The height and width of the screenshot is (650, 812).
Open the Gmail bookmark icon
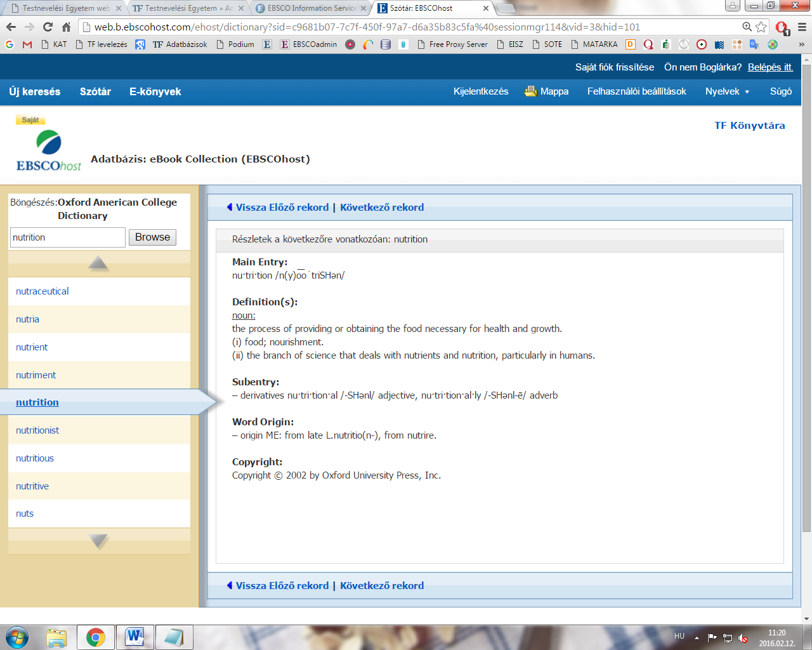point(27,44)
